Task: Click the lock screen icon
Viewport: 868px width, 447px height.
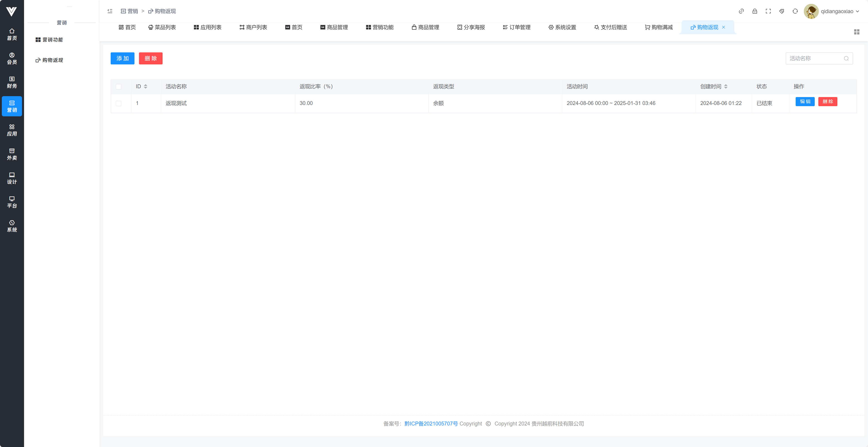Action: coord(754,11)
